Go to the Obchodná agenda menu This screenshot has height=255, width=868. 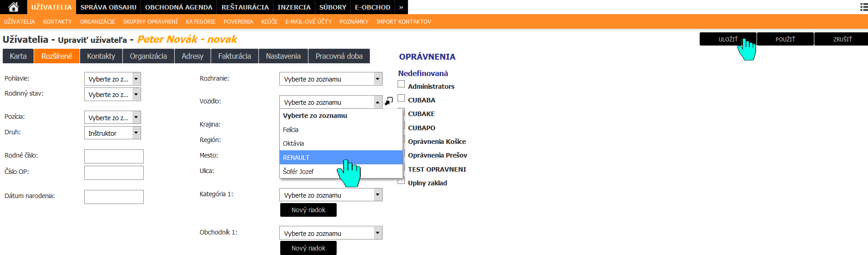[x=178, y=7]
